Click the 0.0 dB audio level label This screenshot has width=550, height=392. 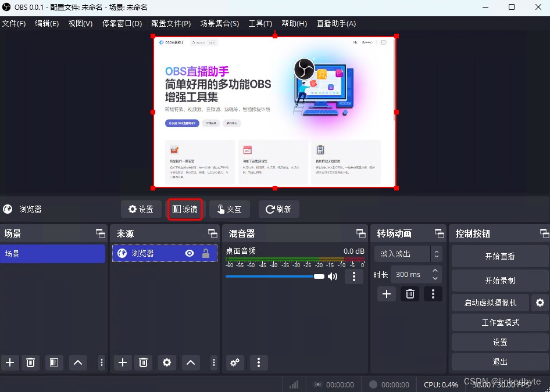353,251
